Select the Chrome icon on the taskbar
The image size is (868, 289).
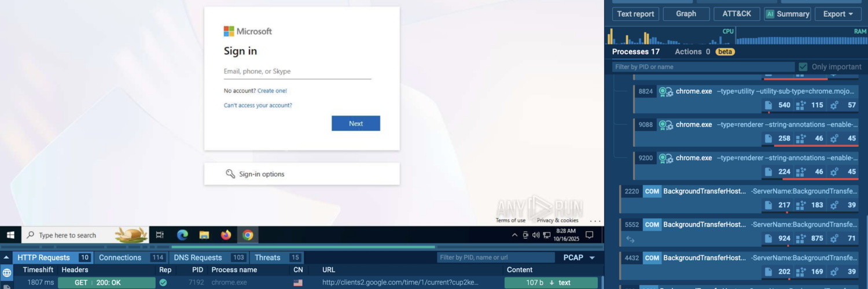click(x=248, y=235)
